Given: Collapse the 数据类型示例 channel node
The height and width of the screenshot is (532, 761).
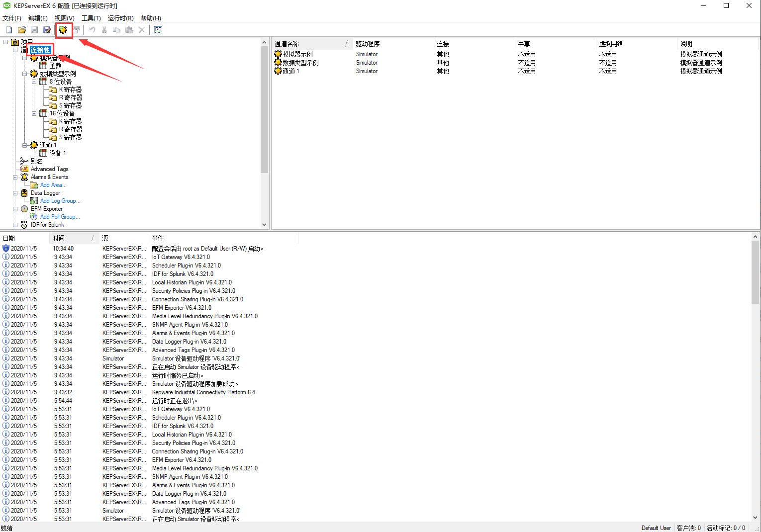Looking at the screenshot, I should [24, 74].
